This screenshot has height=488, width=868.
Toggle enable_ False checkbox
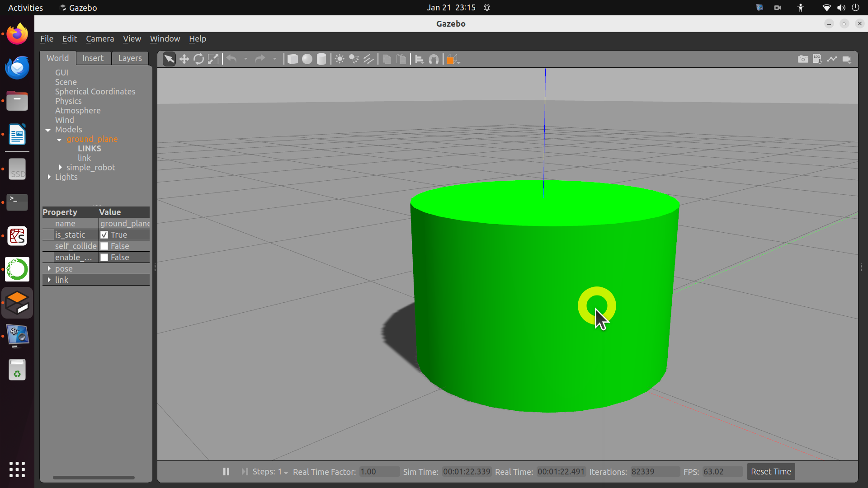click(104, 257)
